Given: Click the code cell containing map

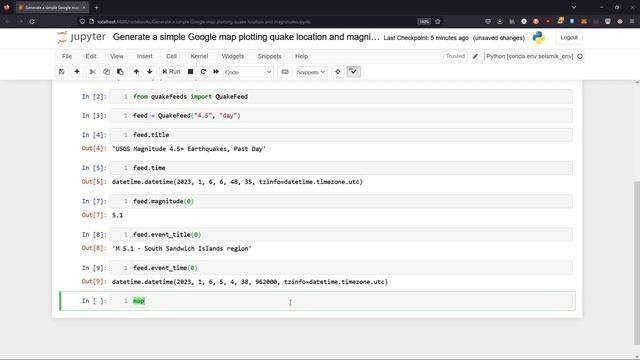Looking at the screenshot, I should (x=341, y=301).
